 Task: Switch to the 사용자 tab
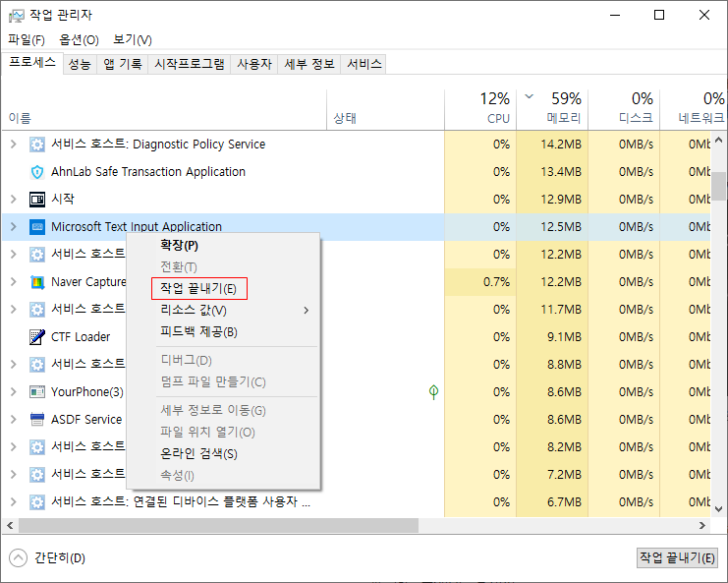click(253, 64)
